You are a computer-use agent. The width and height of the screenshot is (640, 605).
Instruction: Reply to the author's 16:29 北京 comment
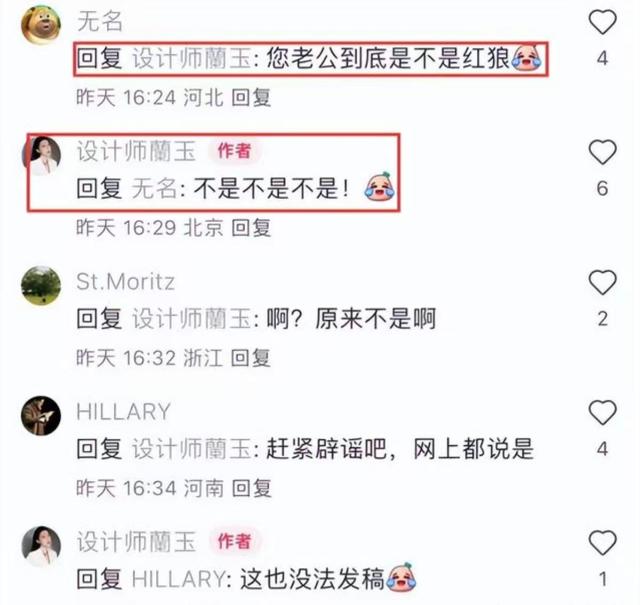point(251,228)
